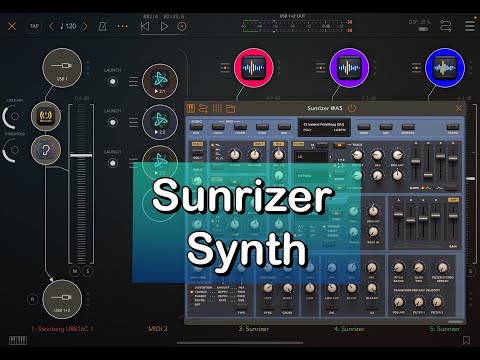The image size is (480, 360).
Task: Toggle the metronome icon
Action: 102,26
